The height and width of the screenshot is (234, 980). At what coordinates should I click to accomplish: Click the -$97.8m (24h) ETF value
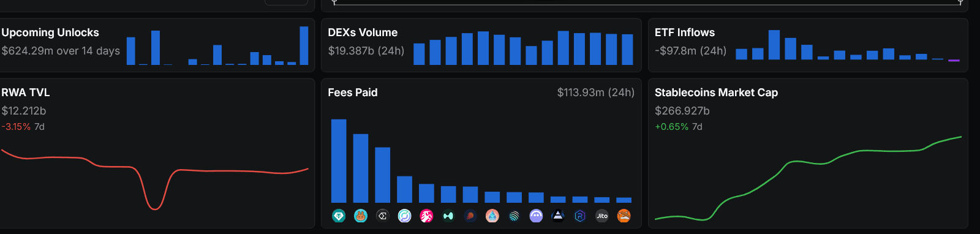point(691,51)
